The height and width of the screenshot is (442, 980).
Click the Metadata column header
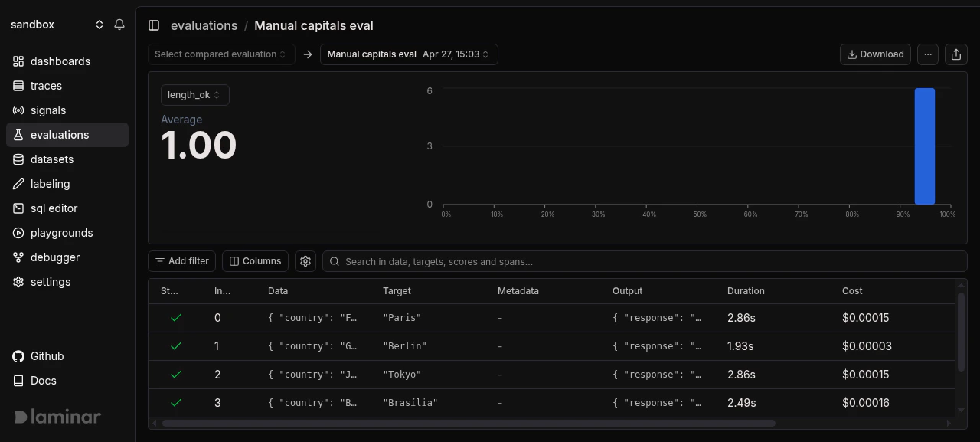(518, 291)
